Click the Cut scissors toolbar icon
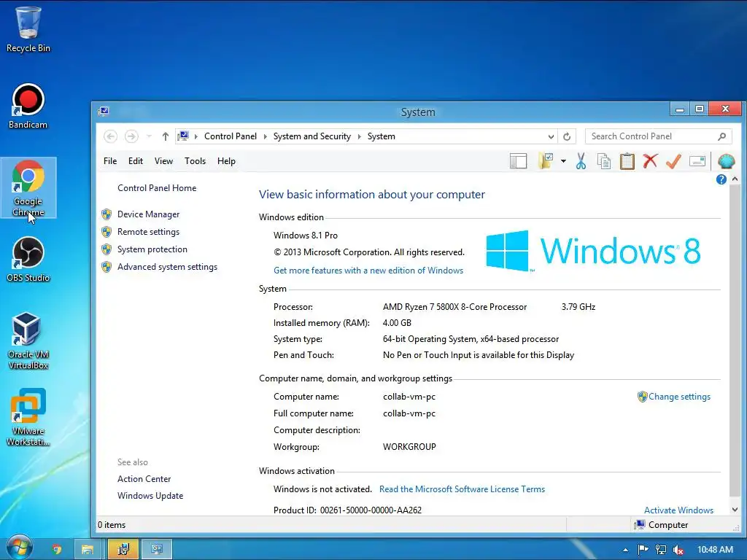Image resolution: width=747 pixels, height=560 pixels. [581, 161]
